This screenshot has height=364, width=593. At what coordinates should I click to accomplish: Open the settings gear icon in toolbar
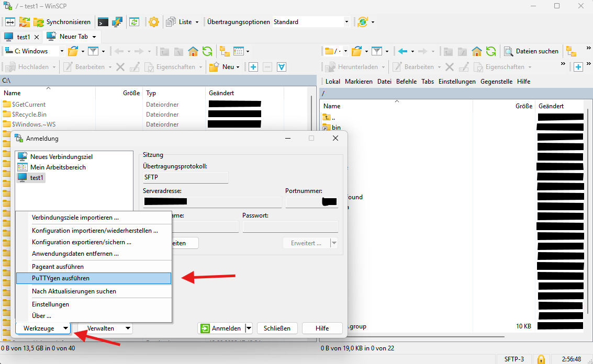click(153, 22)
